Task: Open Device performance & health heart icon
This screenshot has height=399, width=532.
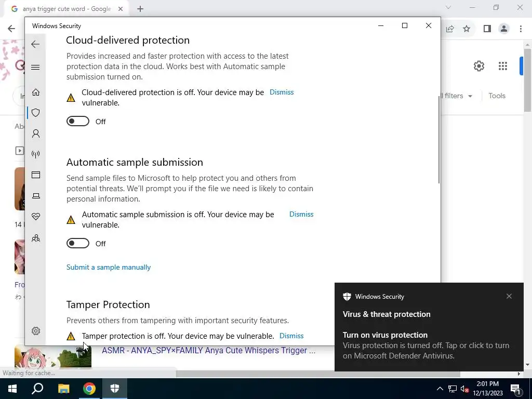Action: click(36, 217)
